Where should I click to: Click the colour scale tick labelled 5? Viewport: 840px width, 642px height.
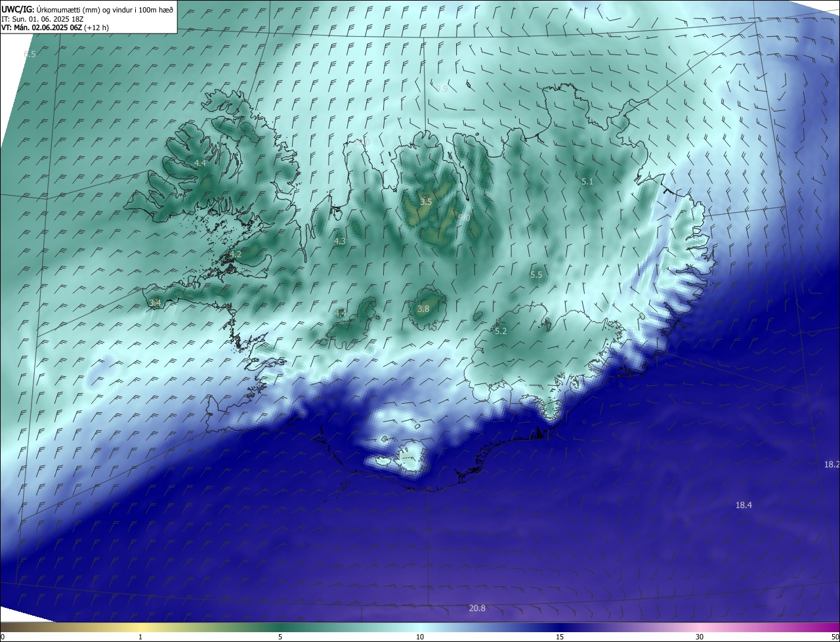[280, 637]
